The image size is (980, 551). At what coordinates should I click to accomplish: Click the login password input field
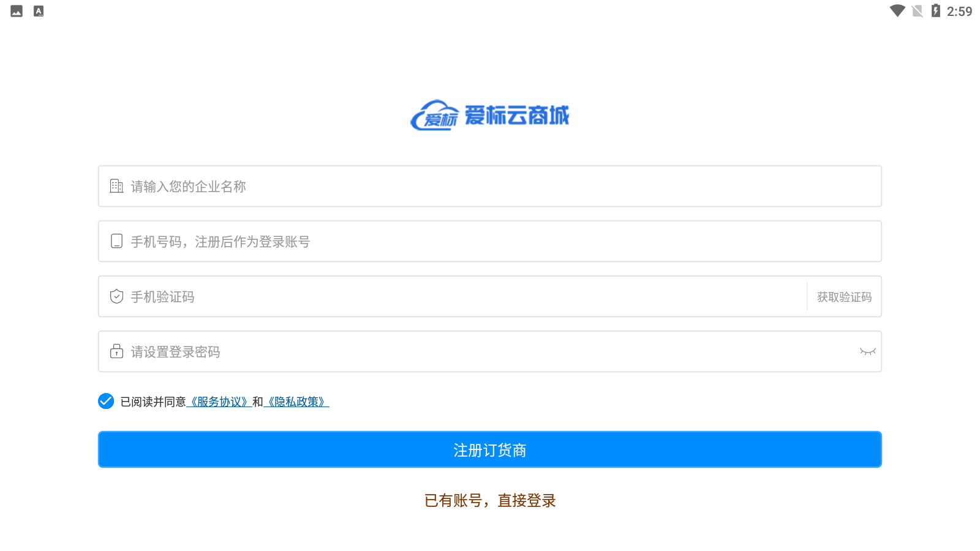pos(429,351)
